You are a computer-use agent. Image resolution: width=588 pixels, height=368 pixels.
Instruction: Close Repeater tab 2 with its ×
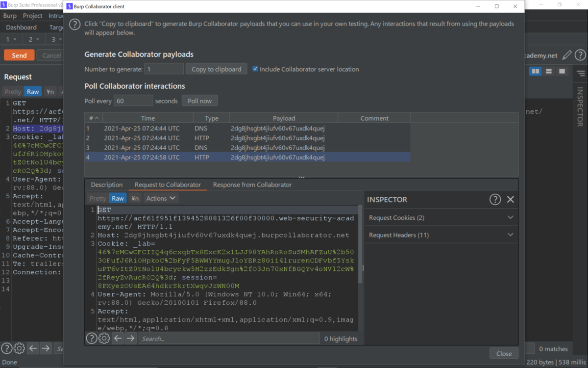38,39
